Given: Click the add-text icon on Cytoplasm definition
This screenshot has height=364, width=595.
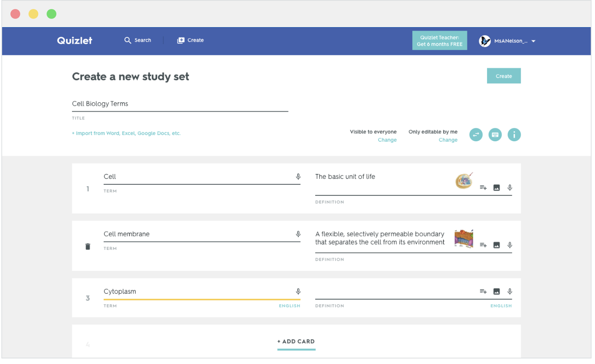Looking at the screenshot, I should (483, 291).
